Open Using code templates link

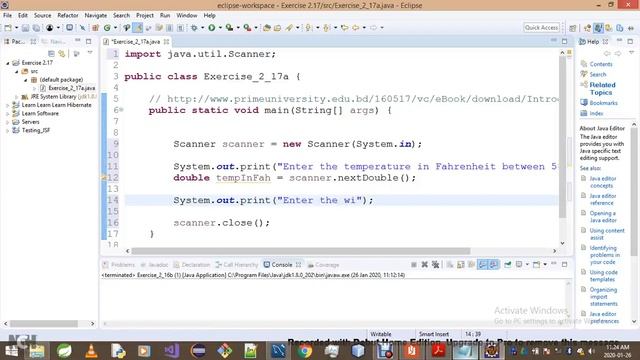point(603,276)
